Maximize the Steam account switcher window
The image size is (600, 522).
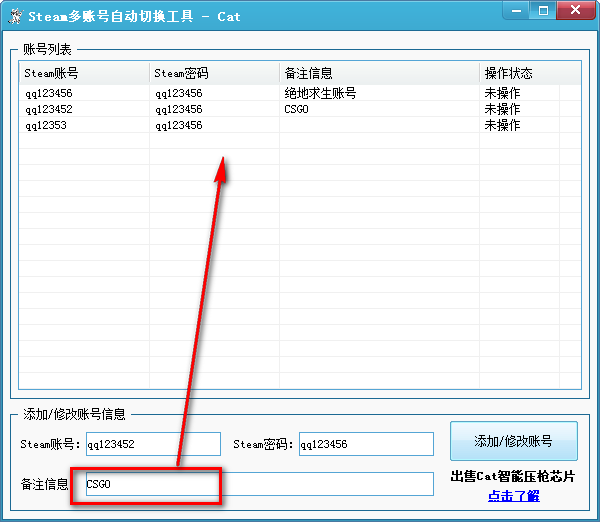pyautogui.click(x=543, y=10)
